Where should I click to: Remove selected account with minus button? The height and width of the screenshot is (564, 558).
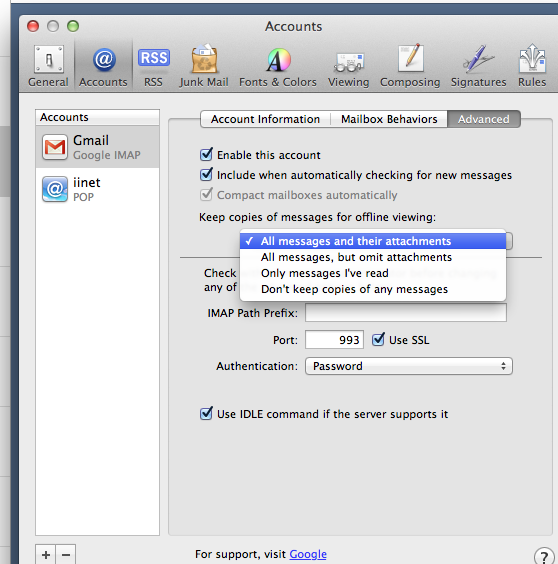tap(66, 554)
